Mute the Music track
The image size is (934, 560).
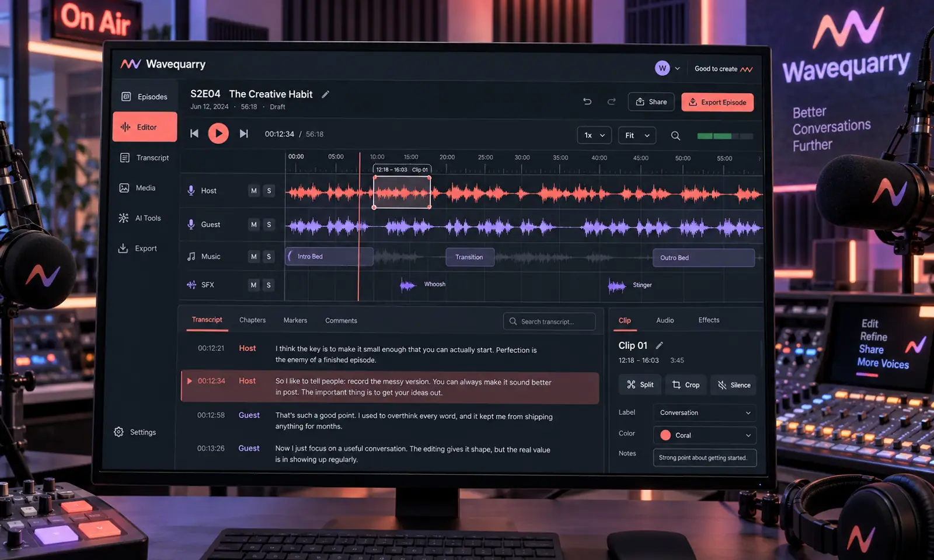[254, 257]
